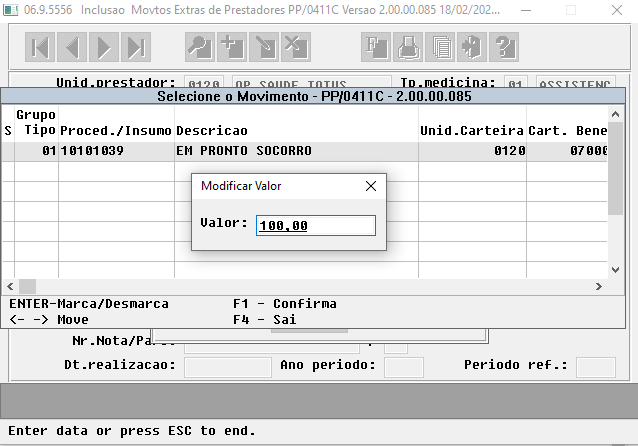Image resolution: width=638 pixels, height=446 pixels.
Task: Click the grid vertical scrollbar up arrow
Action: pos(616,114)
